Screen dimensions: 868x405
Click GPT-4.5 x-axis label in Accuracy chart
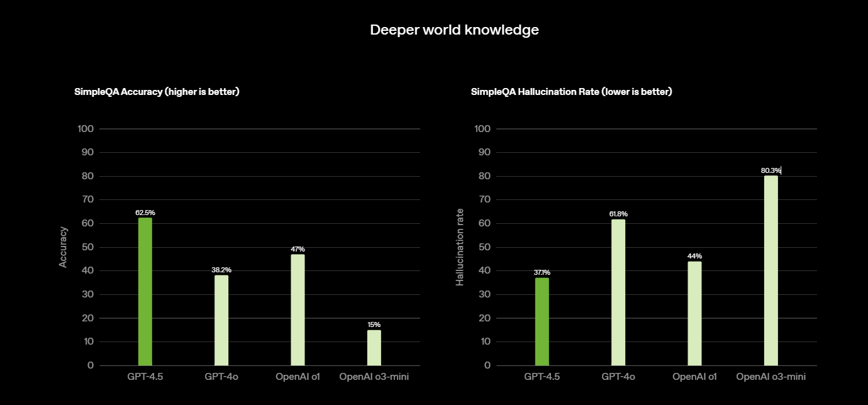tap(145, 377)
